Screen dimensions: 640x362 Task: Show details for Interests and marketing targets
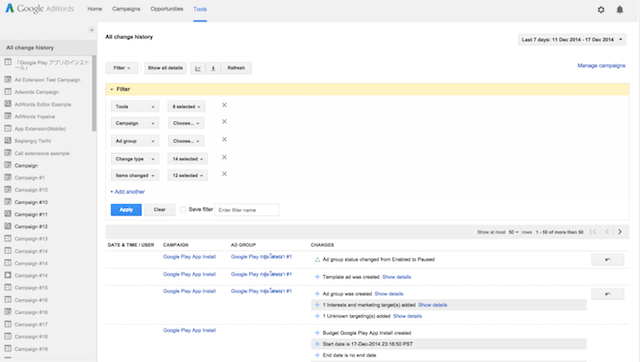point(433,305)
